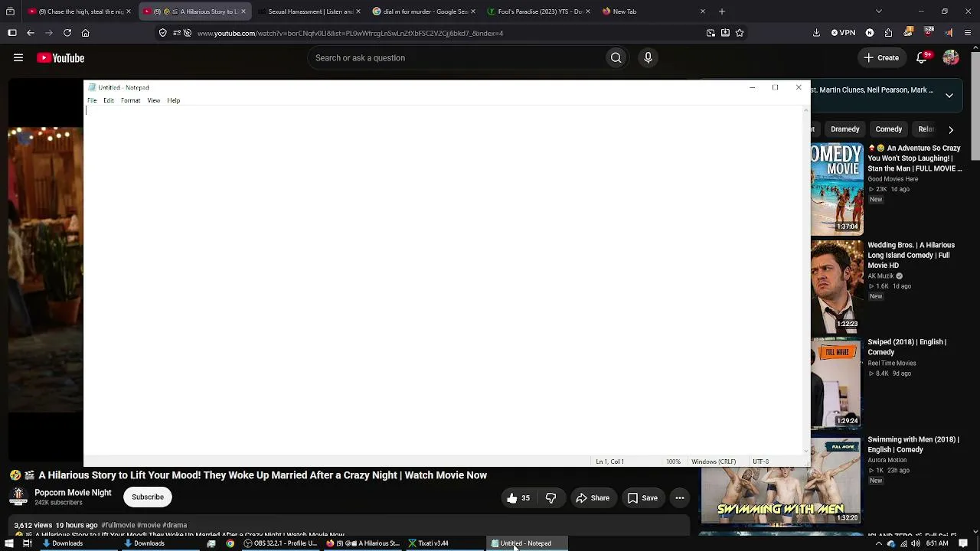
Task: Focus the YouTube search box
Action: click(x=457, y=58)
